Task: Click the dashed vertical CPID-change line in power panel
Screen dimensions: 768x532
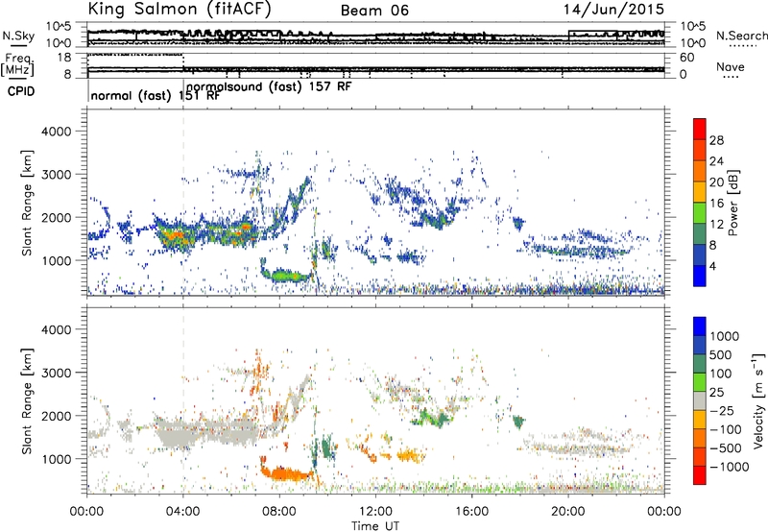Action: (x=183, y=202)
